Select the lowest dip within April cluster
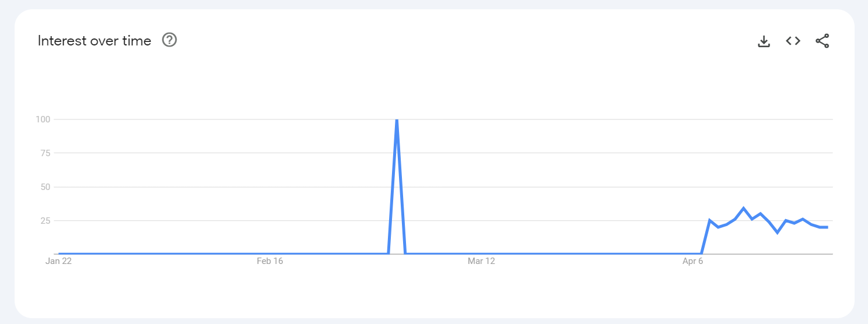The image size is (868, 324). point(777,233)
